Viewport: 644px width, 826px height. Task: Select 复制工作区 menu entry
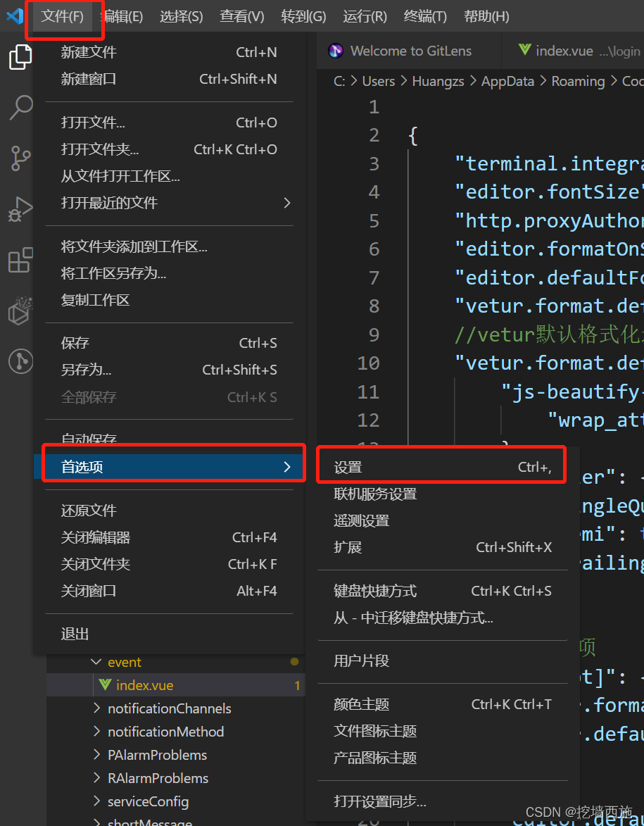(169, 300)
